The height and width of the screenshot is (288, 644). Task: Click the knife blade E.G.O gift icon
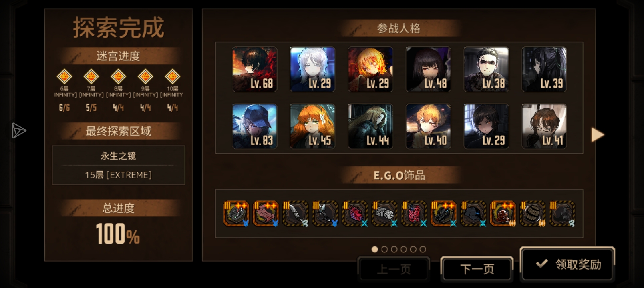coord(295,214)
